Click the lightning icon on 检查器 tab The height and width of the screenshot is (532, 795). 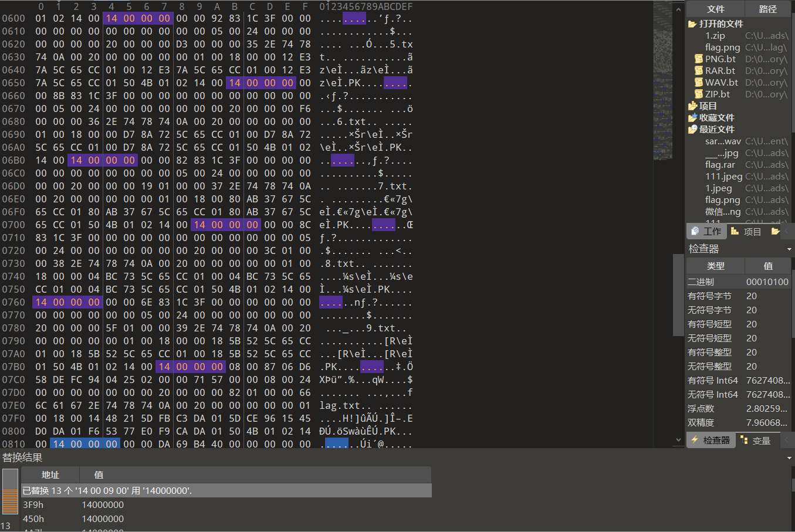click(695, 440)
